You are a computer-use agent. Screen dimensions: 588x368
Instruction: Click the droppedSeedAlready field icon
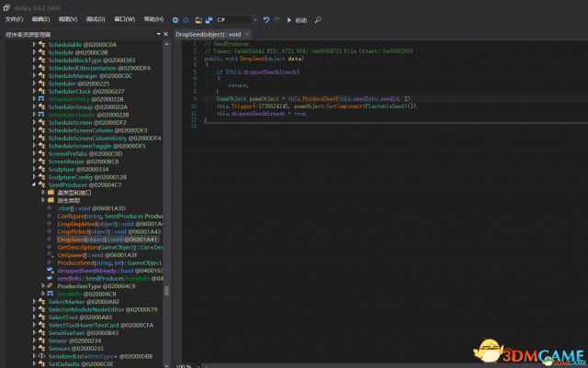[x=50, y=270]
